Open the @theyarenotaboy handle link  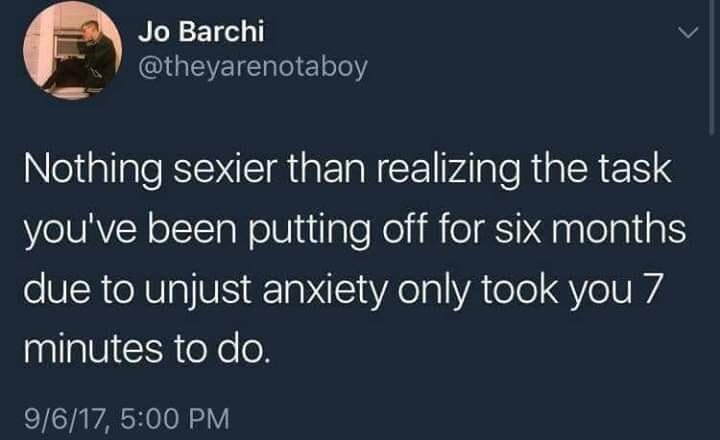(x=253, y=67)
